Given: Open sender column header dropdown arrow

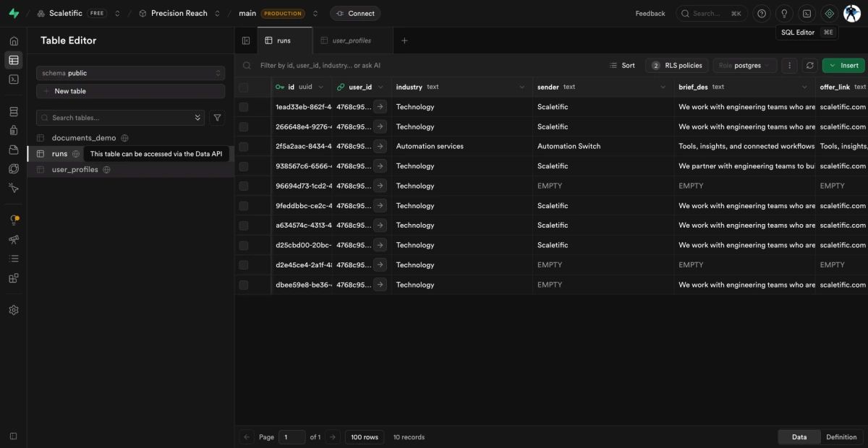Looking at the screenshot, I should click(663, 87).
